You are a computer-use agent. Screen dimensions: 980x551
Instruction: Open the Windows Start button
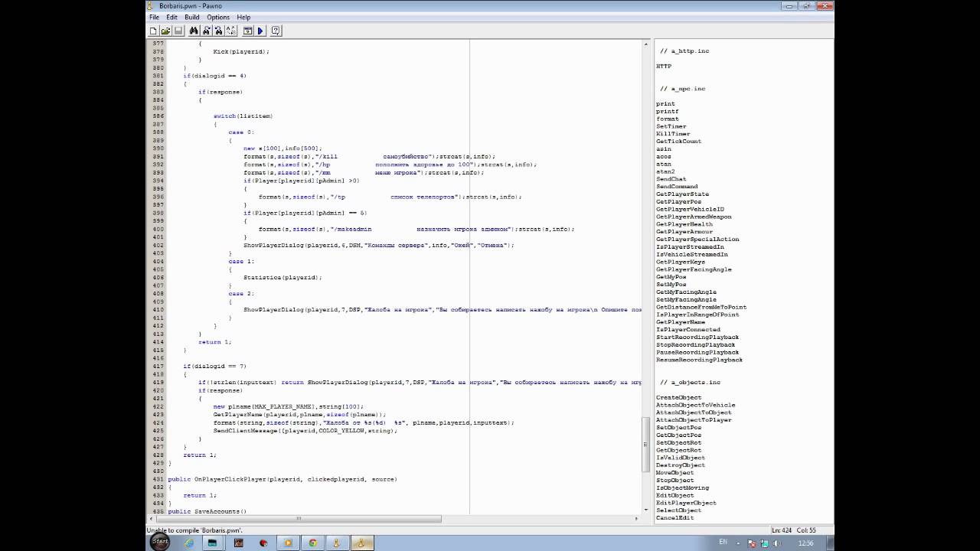(x=159, y=542)
